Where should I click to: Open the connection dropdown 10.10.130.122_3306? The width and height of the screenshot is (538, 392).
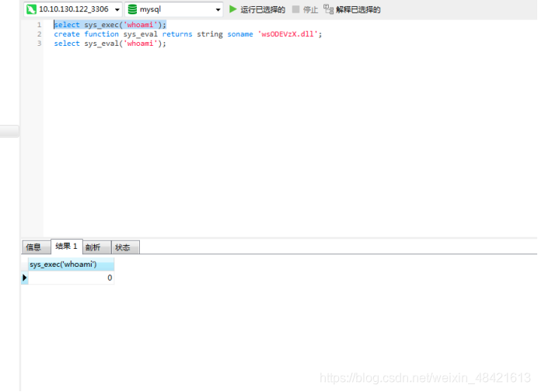coord(73,9)
